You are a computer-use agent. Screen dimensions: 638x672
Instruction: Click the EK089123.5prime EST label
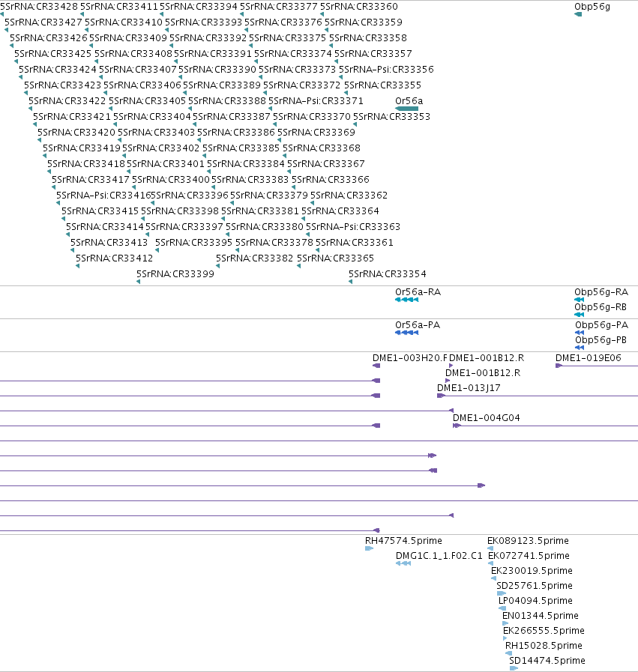tap(528, 542)
